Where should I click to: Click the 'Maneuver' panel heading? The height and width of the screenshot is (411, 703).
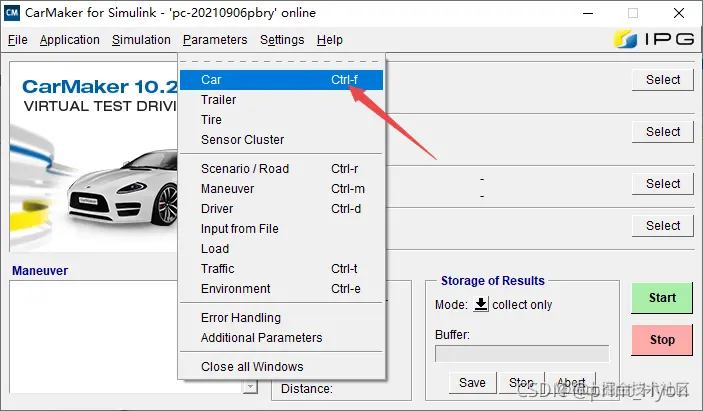coord(40,271)
